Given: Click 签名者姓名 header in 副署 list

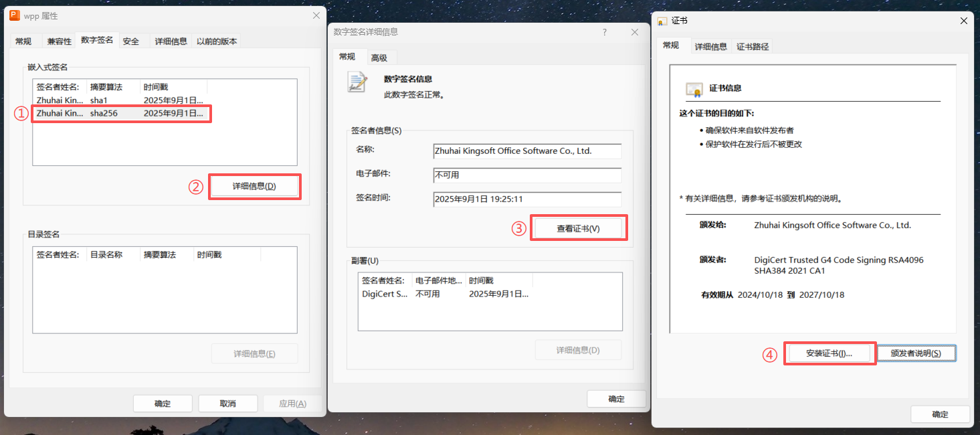Looking at the screenshot, I should tap(385, 280).
